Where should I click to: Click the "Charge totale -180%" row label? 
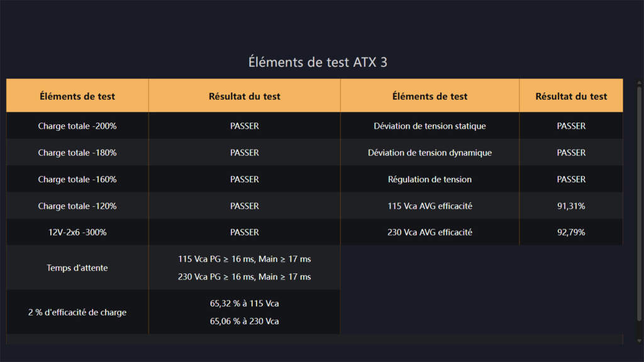point(77,153)
